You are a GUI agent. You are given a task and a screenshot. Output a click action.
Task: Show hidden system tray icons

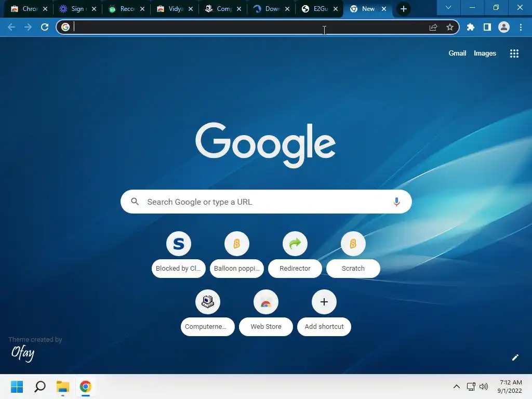click(x=457, y=387)
